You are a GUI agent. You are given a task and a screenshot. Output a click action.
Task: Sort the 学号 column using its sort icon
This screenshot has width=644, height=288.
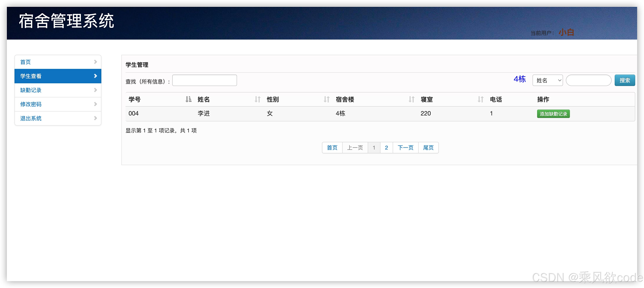(188, 99)
